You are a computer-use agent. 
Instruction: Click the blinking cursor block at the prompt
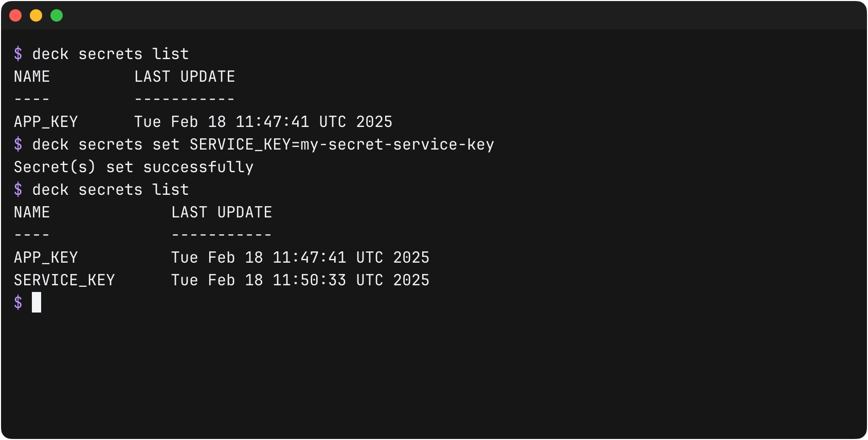(x=37, y=302)
